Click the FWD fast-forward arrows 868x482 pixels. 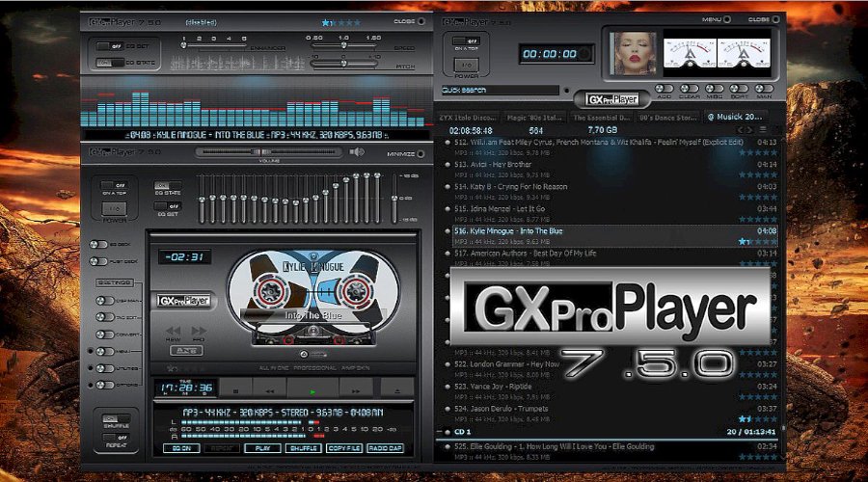(x=198, y=331)
